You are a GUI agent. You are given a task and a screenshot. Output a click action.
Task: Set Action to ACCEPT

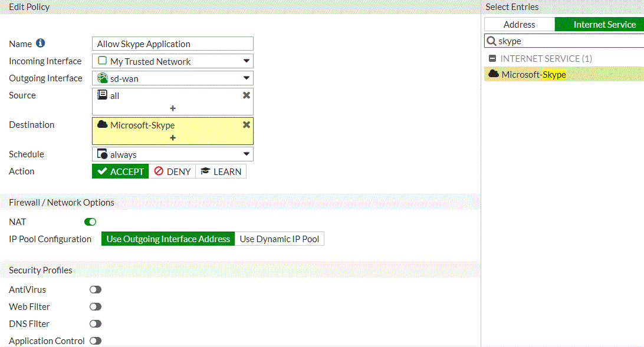tap(120, 171)
